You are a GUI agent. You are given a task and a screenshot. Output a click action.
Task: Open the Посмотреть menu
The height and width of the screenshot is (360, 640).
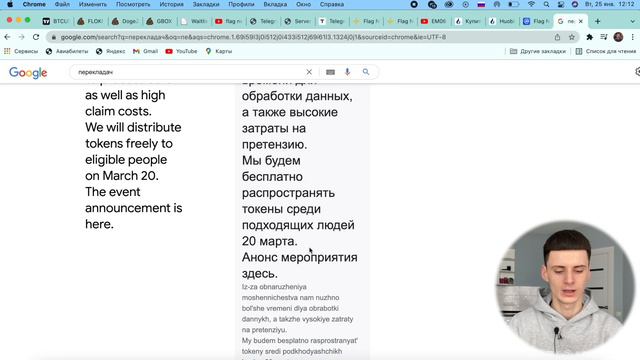(x=133, y=4)
